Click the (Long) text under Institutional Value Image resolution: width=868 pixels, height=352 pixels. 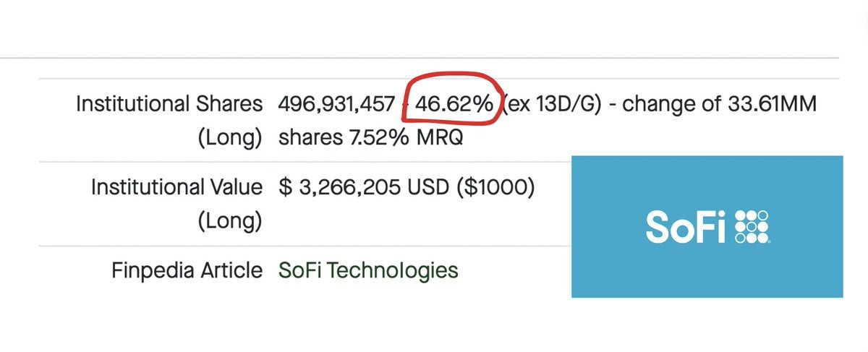231,220
